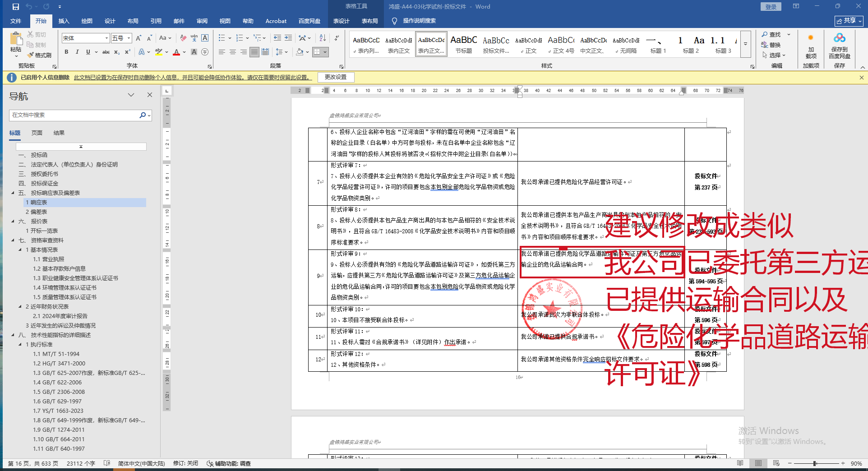Increase the paragraph indent
This screenshot has width=868, height=471.
[288, 38]
